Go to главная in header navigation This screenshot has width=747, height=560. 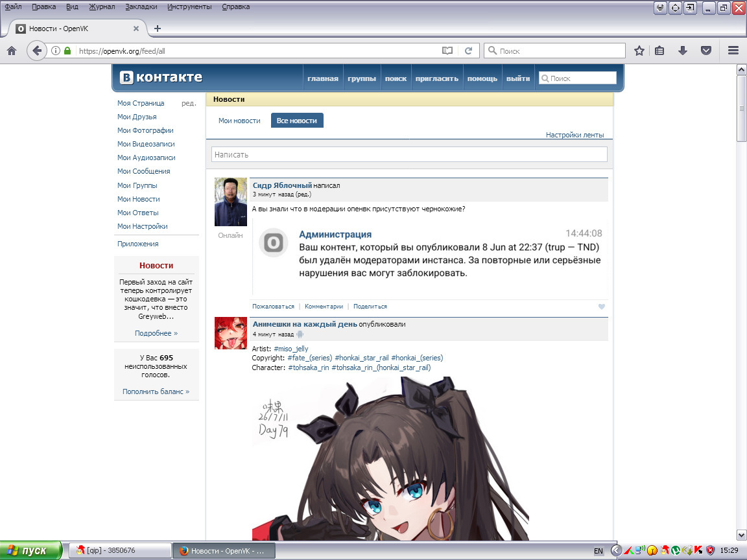tap(322, 78)
